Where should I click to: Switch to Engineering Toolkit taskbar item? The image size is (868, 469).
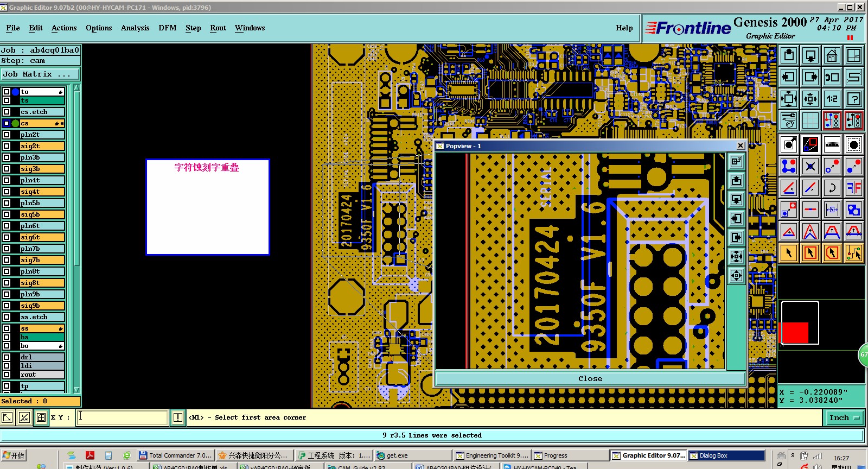pos(492,455)
